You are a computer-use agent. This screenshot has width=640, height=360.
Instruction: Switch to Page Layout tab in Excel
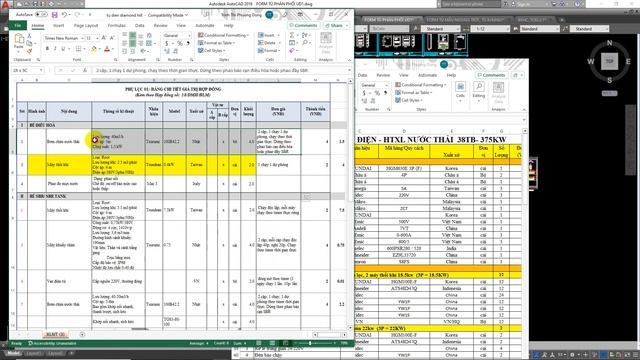(86, 25)
